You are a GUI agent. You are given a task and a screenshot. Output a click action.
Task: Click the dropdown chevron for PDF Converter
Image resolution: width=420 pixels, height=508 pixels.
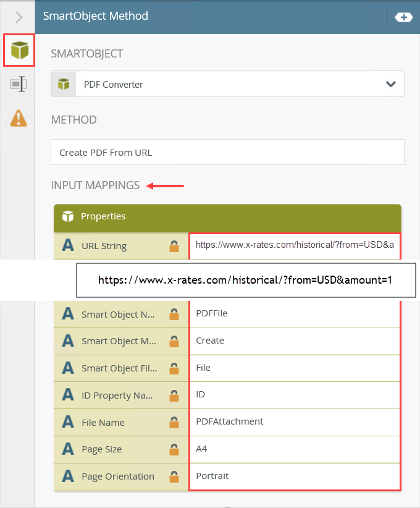point(391,84)
